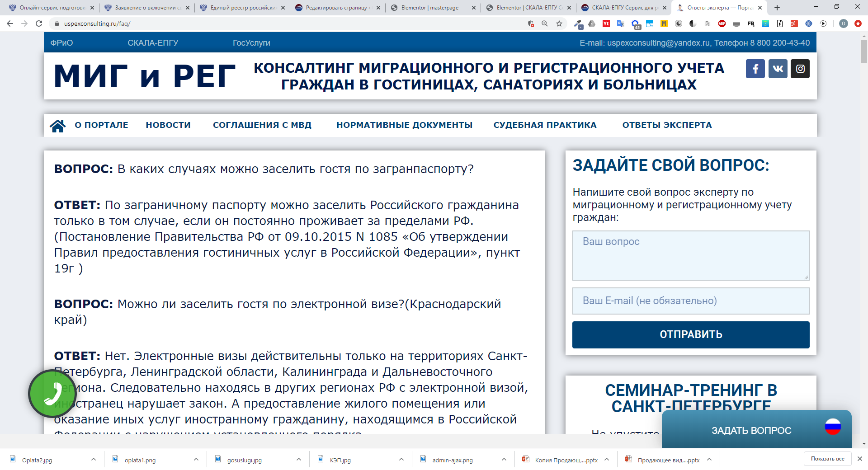Expand options for Продающее вид...pptx download
This screenshot has width=868, height=470.
click(709, 459)
